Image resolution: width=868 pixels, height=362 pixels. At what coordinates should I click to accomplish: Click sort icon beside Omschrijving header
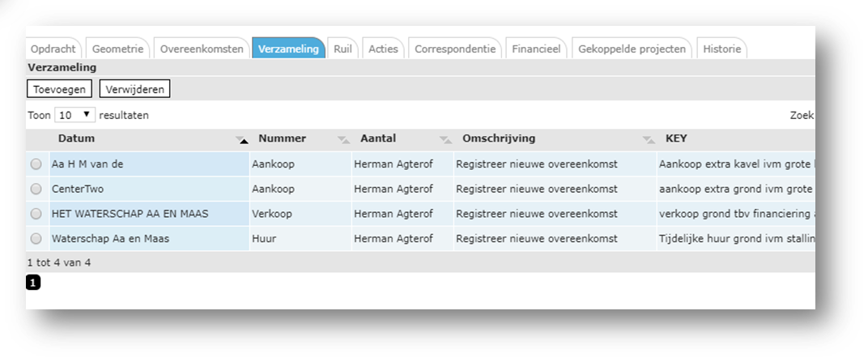649,139
